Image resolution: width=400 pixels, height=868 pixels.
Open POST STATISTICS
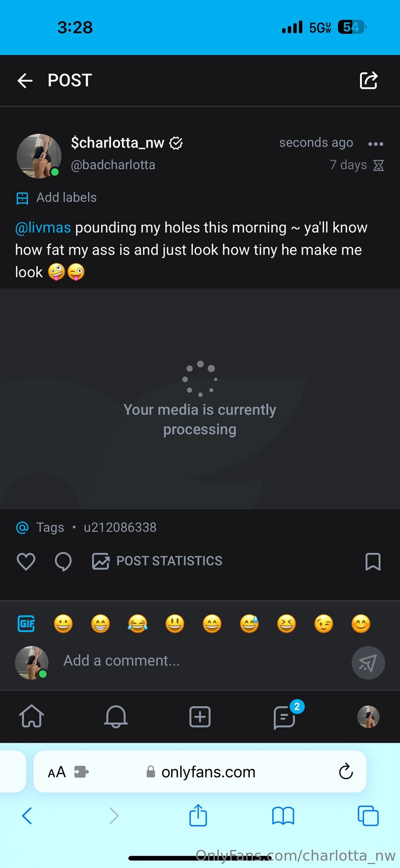pos(157,561)
